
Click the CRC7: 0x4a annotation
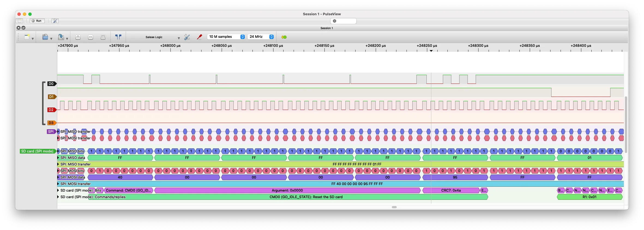[x=451, y=190]
